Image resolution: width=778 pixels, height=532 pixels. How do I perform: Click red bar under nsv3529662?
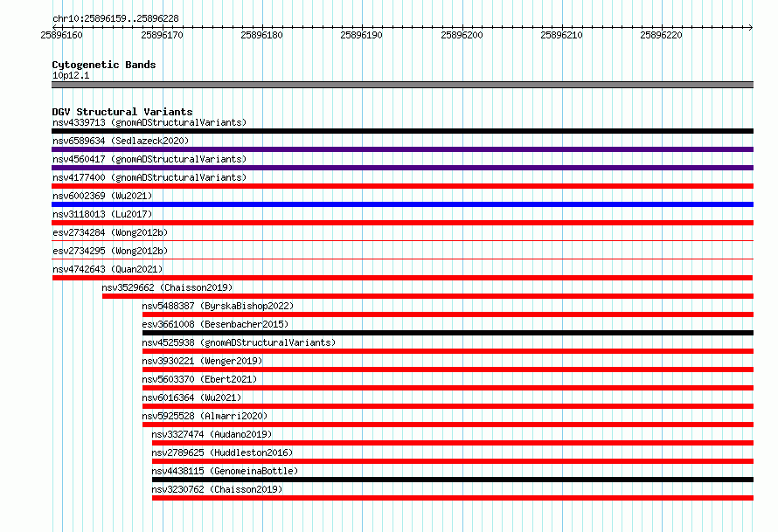click(427, 296)
